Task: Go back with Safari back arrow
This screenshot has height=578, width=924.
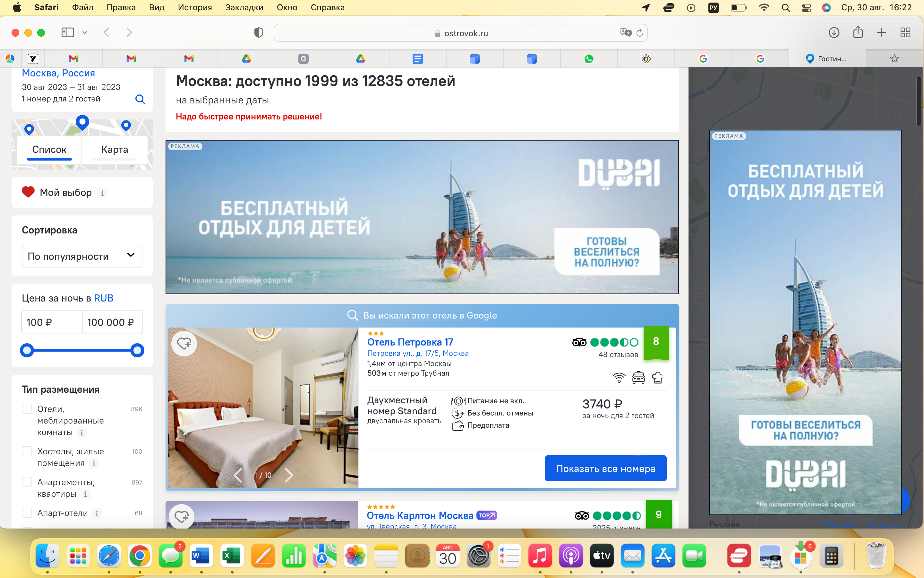Action: tap(107, 32)
